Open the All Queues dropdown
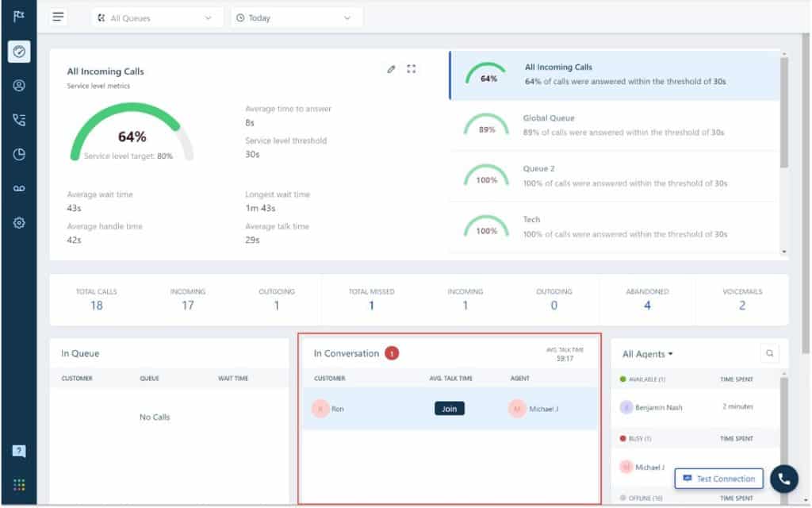The image size is (812, 508). [x=155, y=17]
